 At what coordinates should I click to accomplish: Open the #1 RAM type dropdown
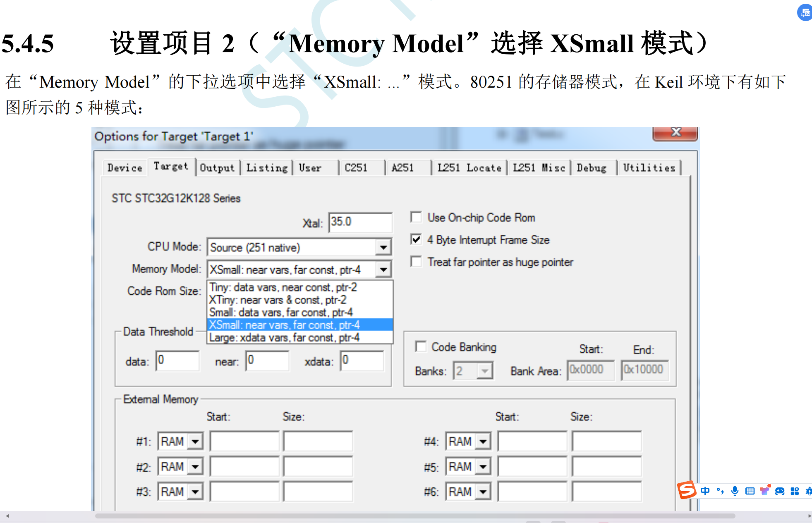pyautogui.click(x=195, y=442)
